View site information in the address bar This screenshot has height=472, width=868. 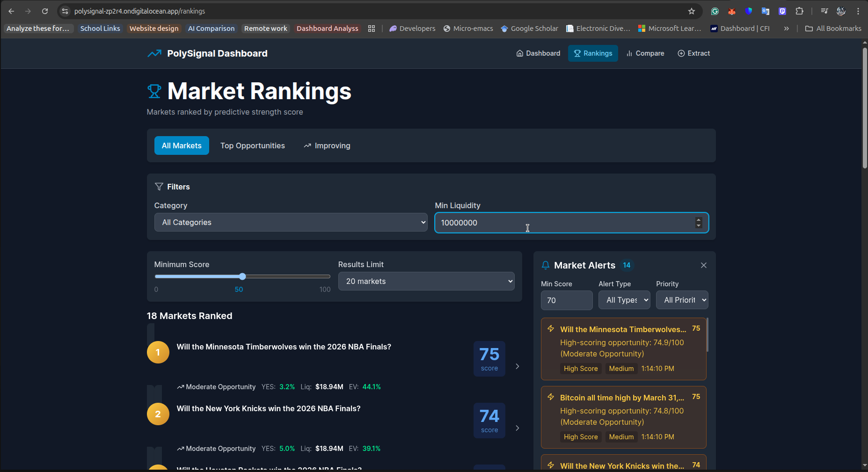tap(65, 11)
